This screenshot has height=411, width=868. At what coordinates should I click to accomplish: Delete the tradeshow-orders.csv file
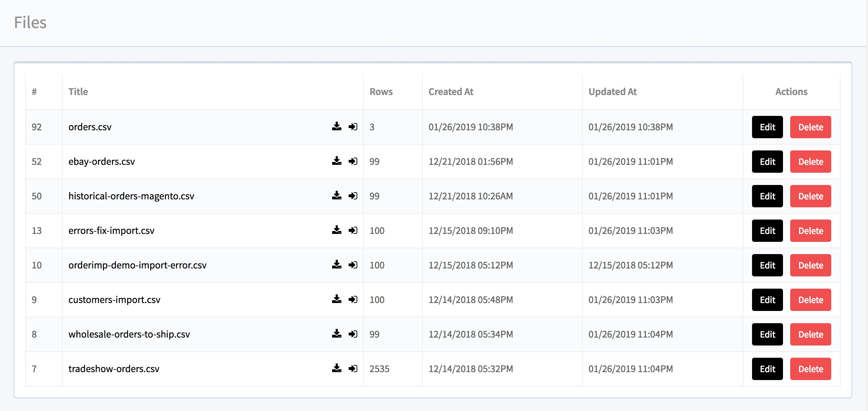(810, 369)
